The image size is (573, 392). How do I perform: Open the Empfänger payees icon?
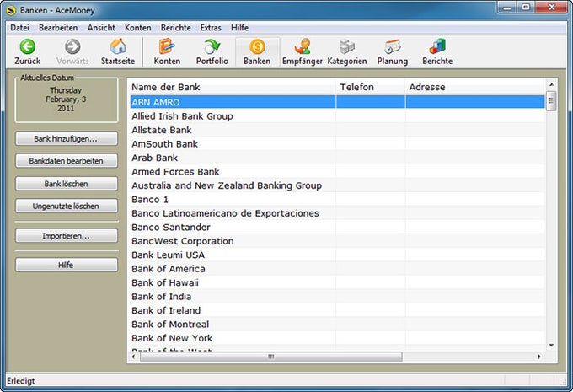coord(303,47)
